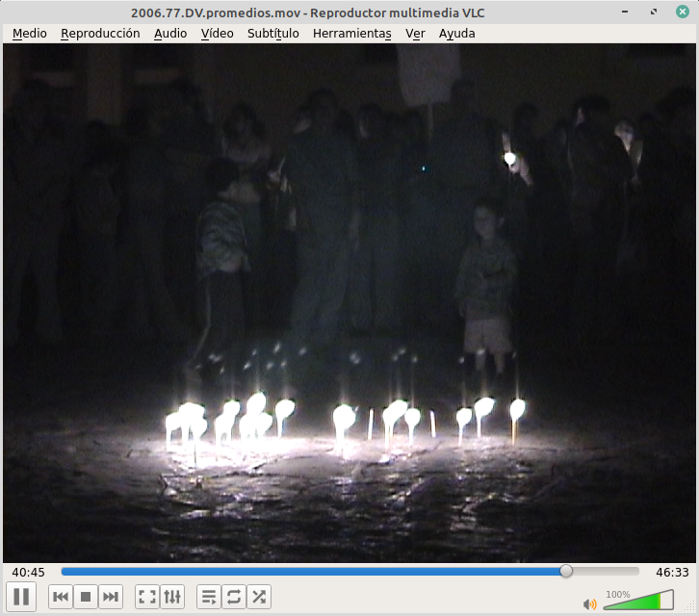Open the Subtítulo menu
Viewport: 699px width, 616px height.
pos(272,34)
